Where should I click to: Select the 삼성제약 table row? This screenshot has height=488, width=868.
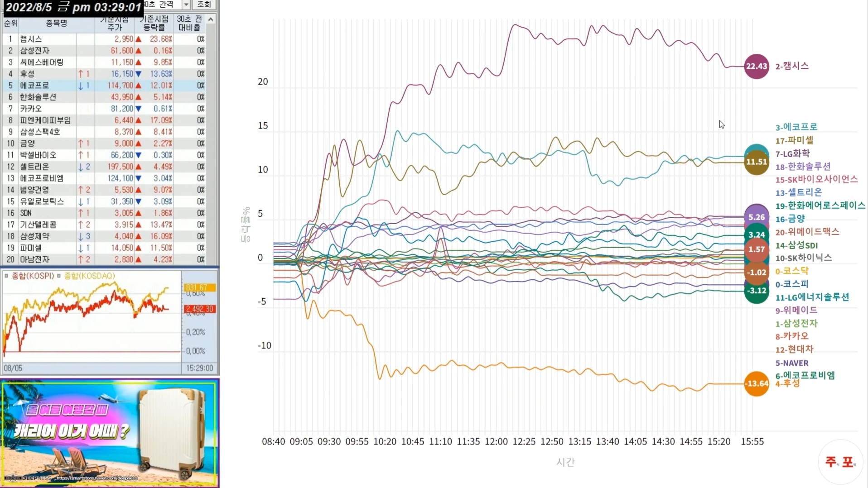click(x=104, y=236)
